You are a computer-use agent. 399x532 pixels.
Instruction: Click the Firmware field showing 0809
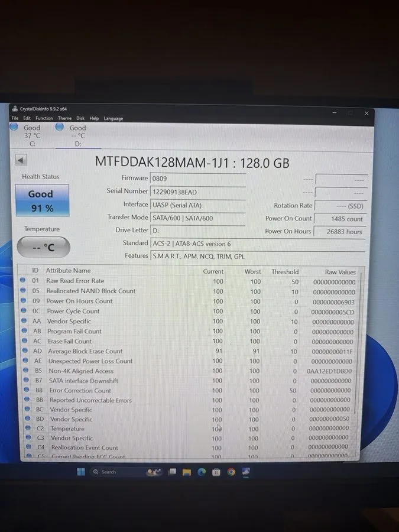click(198, 179)
